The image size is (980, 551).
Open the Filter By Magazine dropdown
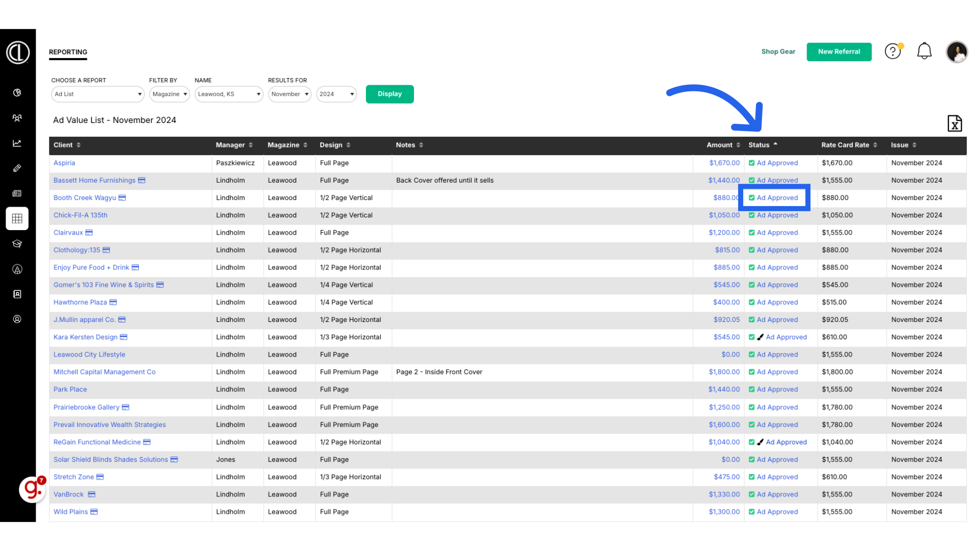[x=169, y=94]
